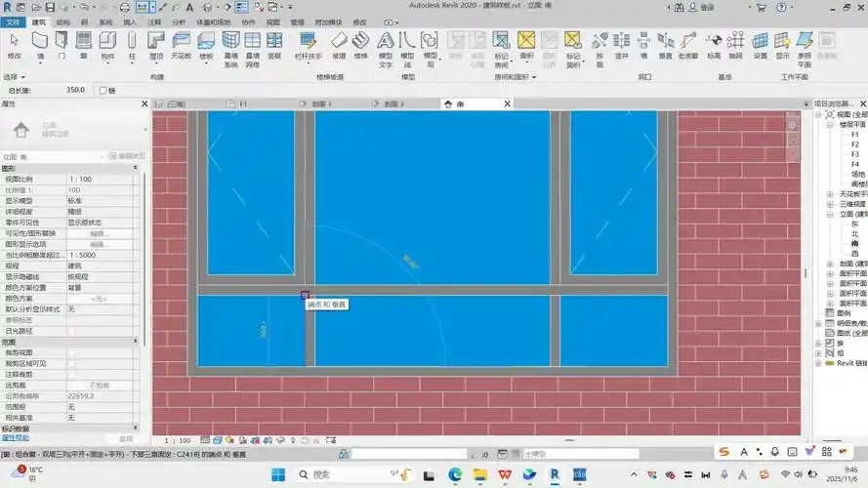The image size is (868, 488).
Task: Select the 构件 (Component) tool
Action: pyautogui.click(x=107, y=45)
